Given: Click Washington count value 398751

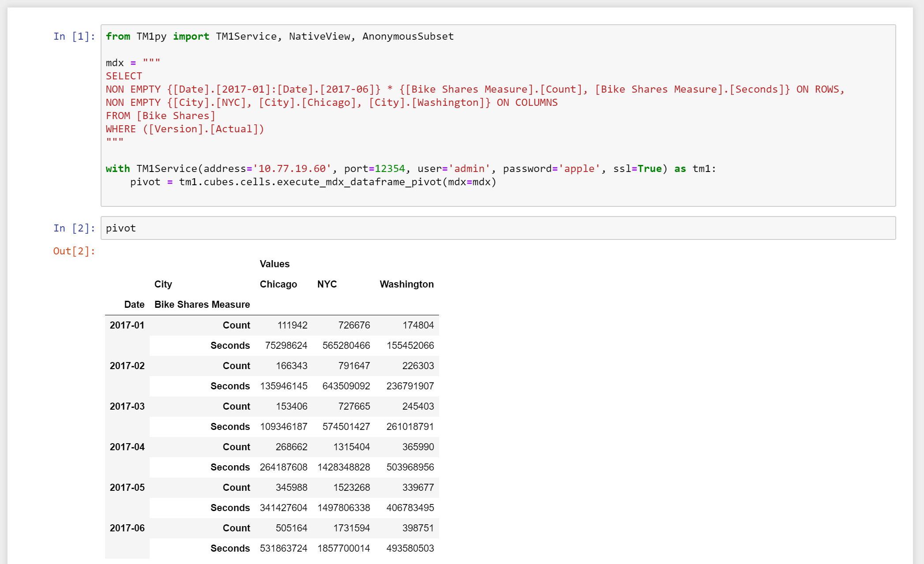Looking at the screenshot, I should [418, 528].
